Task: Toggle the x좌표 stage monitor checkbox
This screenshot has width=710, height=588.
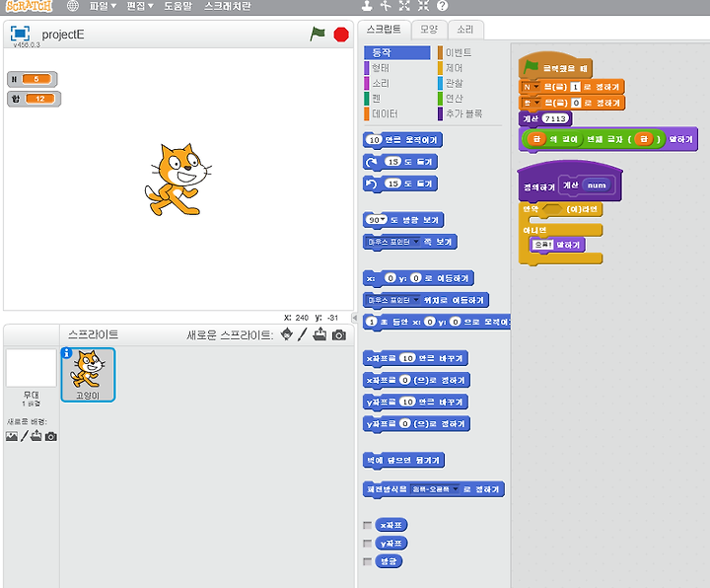Action: 367,525
